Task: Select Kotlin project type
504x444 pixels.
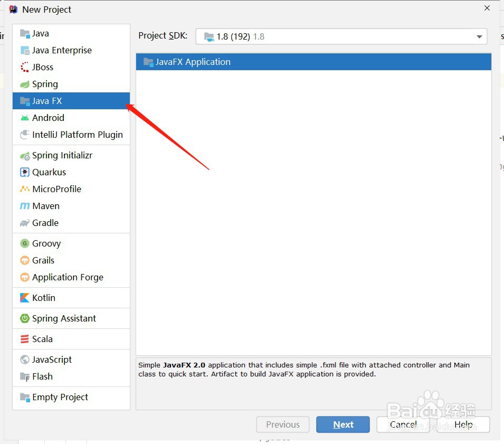Action: 71,298
